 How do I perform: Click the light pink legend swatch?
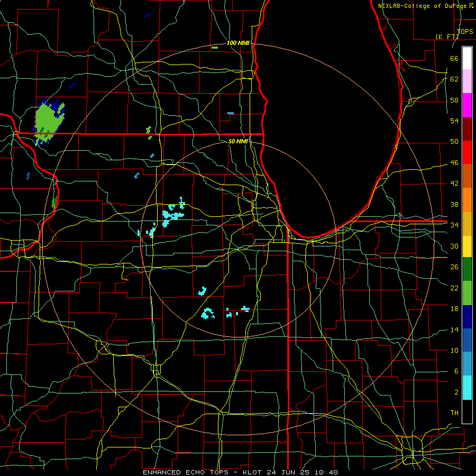click(x=467, y=81)
